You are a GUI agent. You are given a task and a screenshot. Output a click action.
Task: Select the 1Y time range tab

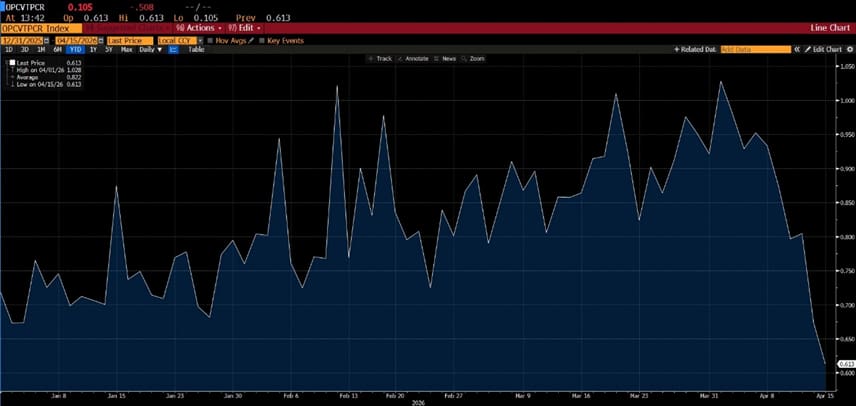pos(93,49)
